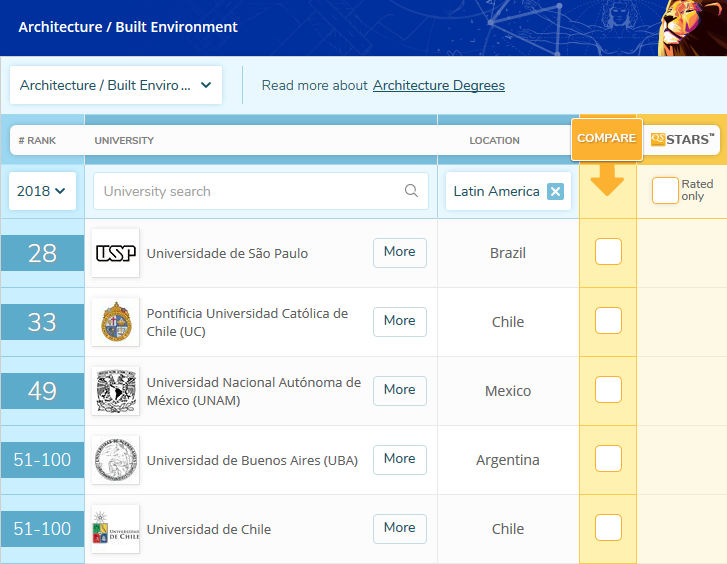
Task: Check compare box for Pontificia Universidad Católica
Action: [608, 320]
